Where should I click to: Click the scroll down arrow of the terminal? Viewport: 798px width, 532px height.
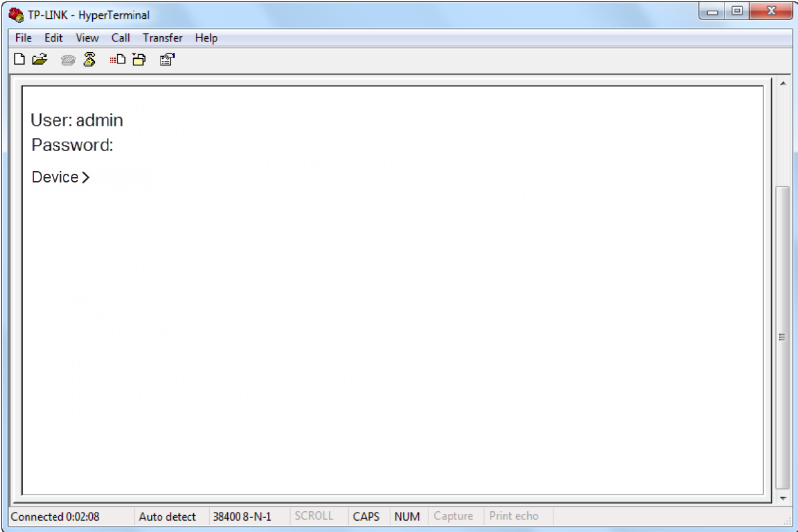(783, 498)
